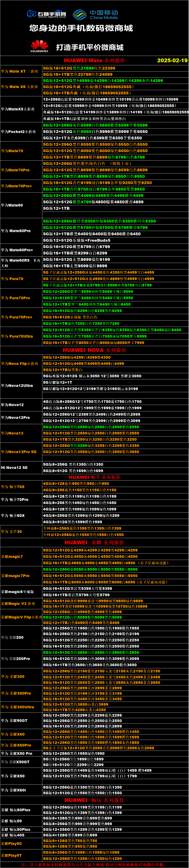Select the 华为 荣耀X50 row label

(13, 776)
